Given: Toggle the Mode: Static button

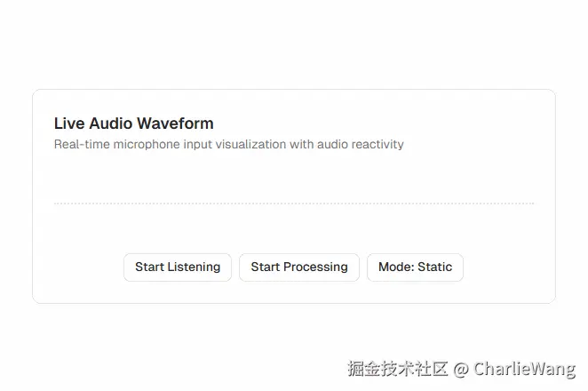Looking at the screenshot, I should 415,267.
